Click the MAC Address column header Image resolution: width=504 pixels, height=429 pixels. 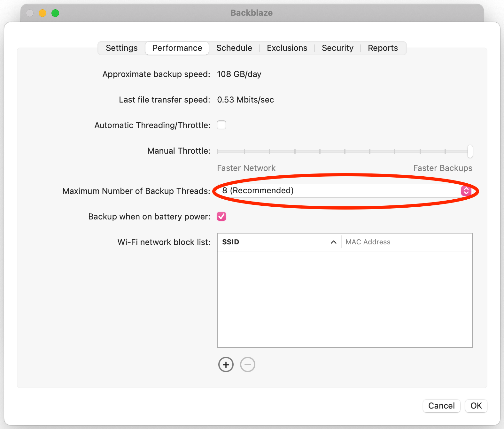coord(407,242)
